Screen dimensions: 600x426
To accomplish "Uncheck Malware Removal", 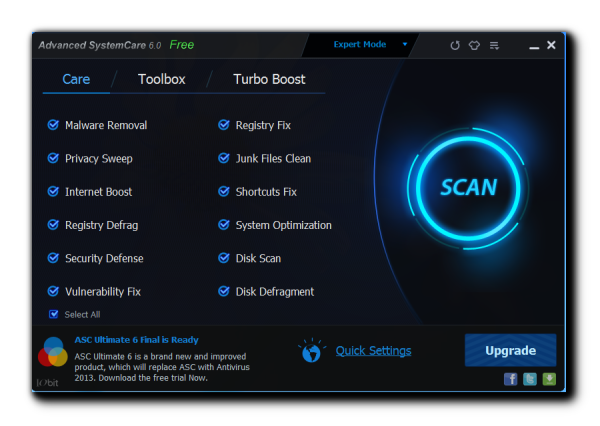I will pyautogui.click(x=53, y=125).
